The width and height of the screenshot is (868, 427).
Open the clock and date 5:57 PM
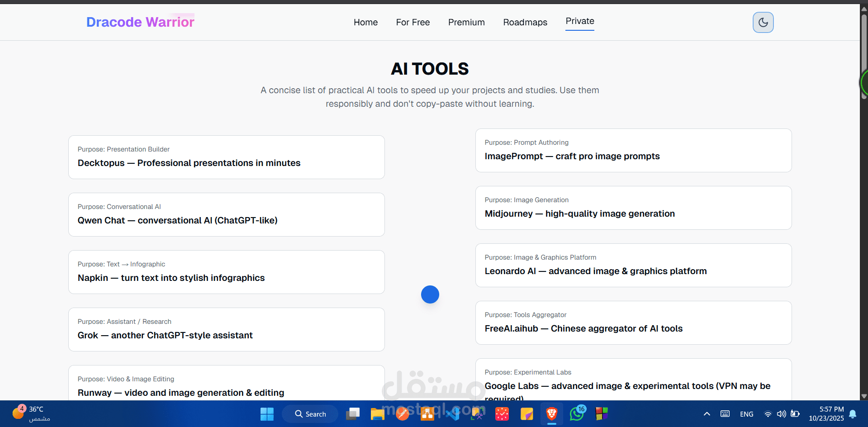pos(826,413)
